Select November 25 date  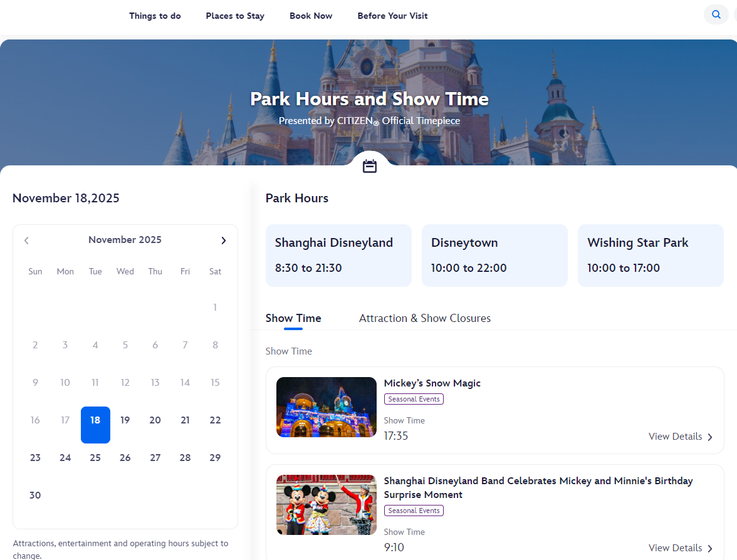click(x=95, y=458)
